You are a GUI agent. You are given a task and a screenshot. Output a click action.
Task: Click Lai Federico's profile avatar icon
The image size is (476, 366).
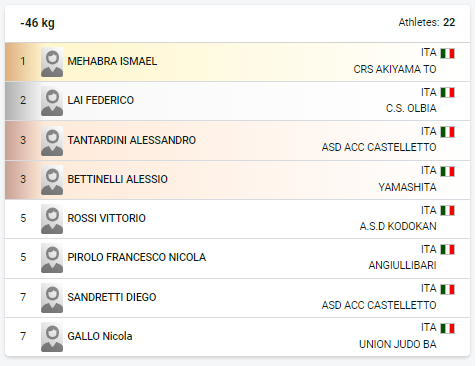coord(52,101)
